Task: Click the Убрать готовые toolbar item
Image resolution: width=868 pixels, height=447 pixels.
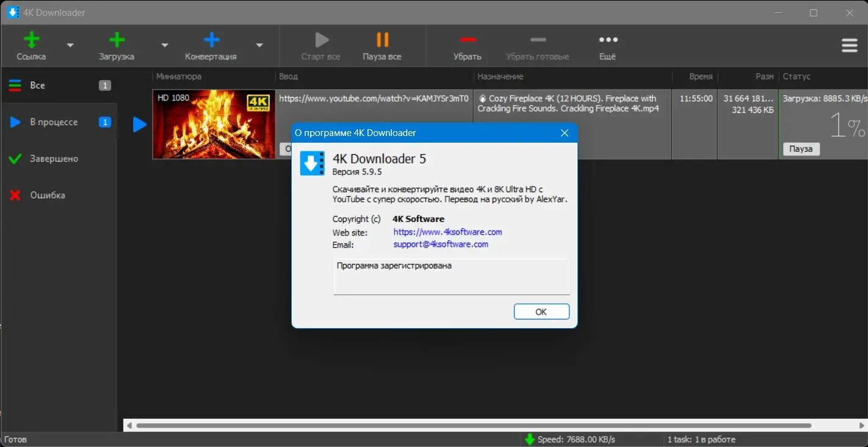Action: coord(538,46)
